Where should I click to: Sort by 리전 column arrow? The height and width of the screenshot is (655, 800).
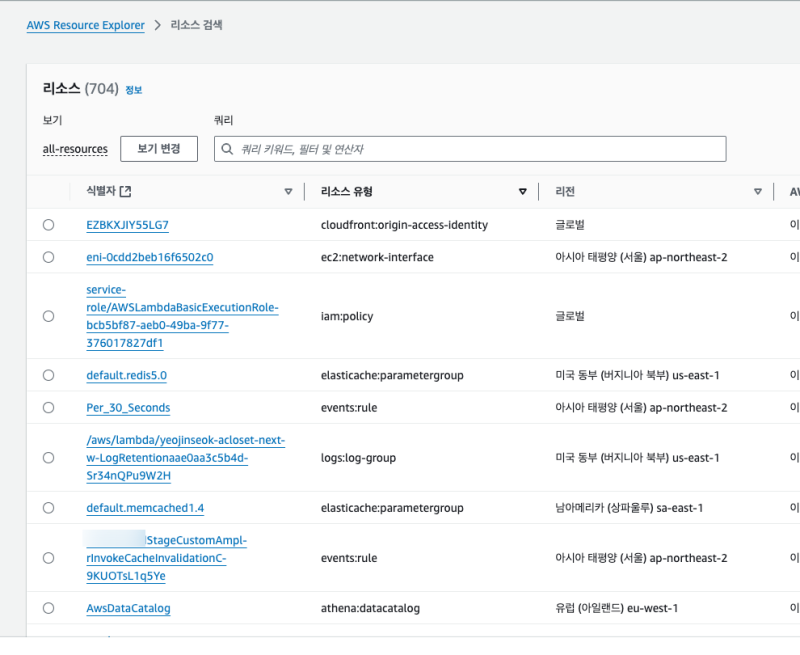coord(758,192)
